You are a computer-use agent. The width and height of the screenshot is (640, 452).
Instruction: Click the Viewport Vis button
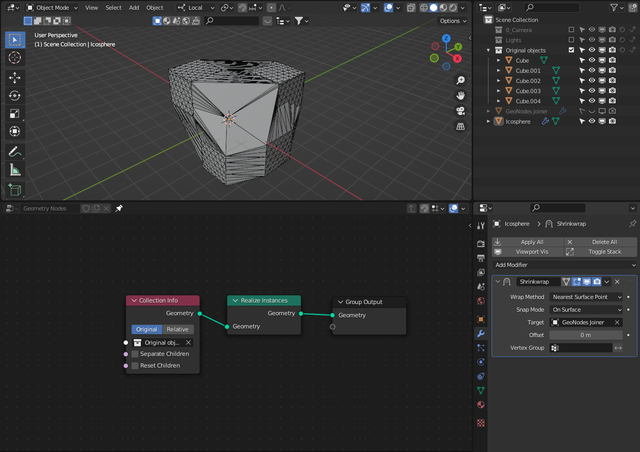(x=527, y=252)
